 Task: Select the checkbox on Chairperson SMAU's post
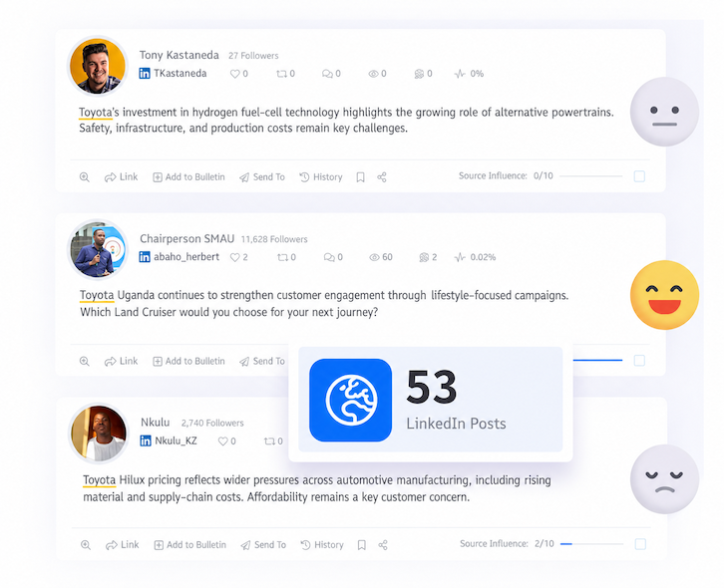[639, 361]
